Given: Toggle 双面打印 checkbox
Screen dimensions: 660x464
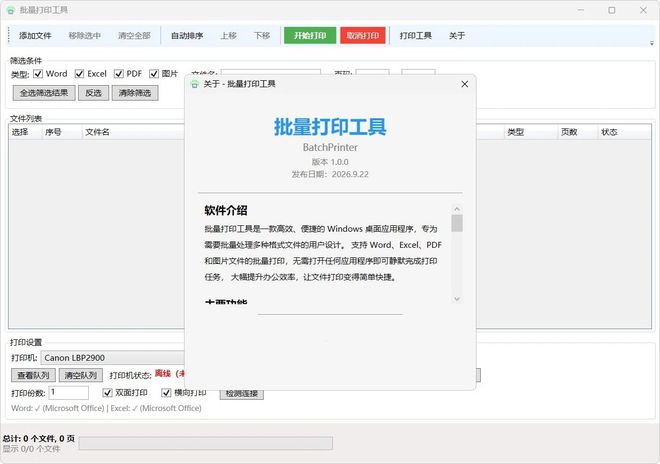Looking at the screenshot, I should click(x=107, y=393).
